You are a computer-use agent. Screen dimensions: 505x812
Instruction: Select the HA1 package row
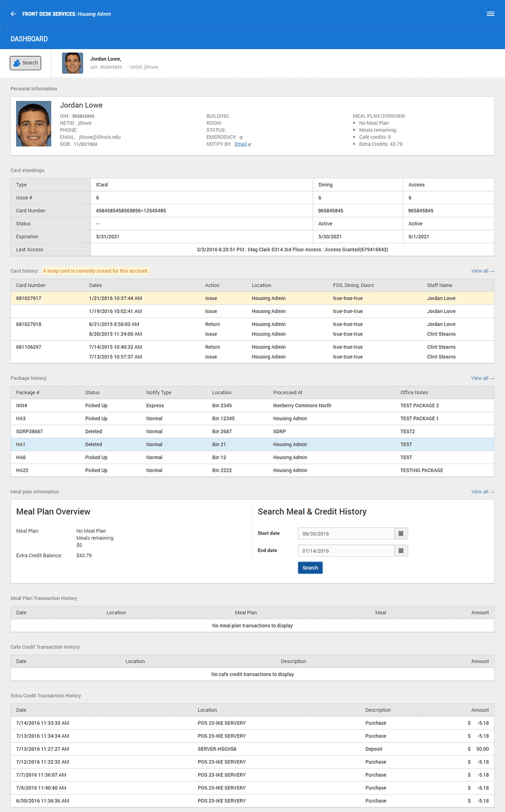pos(252,445)
